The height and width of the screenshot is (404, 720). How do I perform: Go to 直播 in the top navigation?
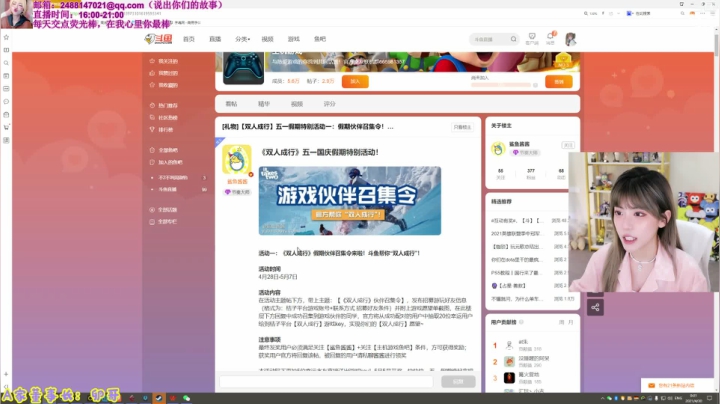(215, 39)
